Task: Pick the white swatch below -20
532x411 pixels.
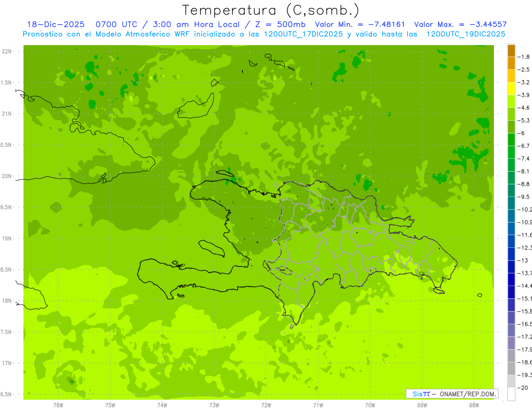Action: [511, 394]
